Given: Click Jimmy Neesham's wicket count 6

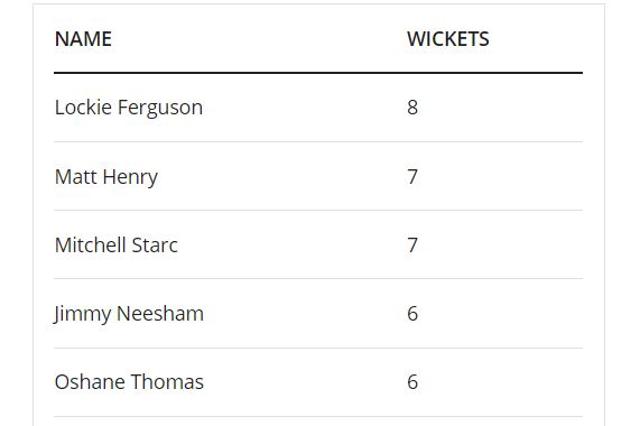Looking at the screenshot, I should 412,314.
